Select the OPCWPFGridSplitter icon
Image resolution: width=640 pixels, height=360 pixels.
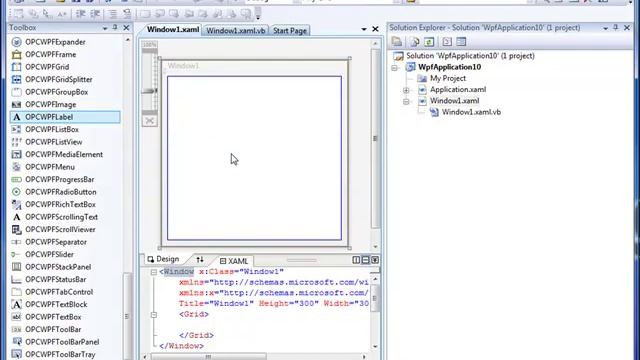pos(16,80)
